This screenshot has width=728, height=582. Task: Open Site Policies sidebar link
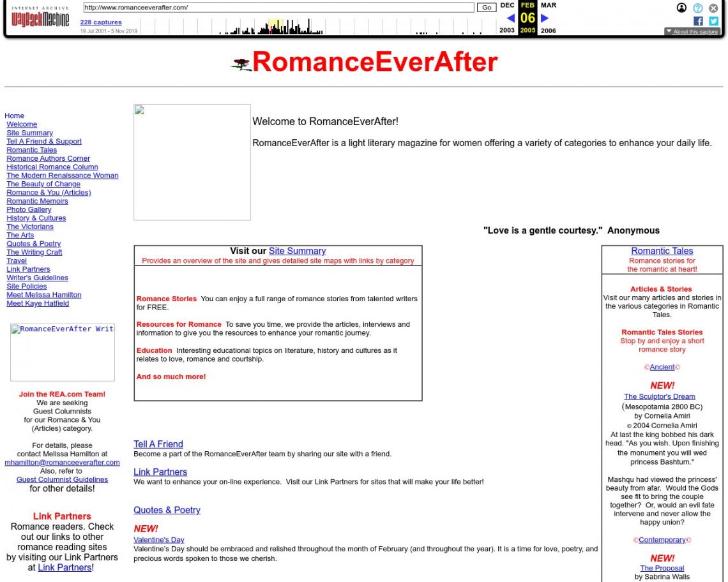tap(26, 286)
